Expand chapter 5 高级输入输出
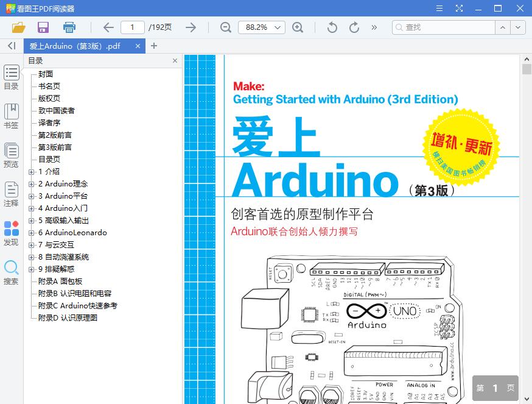The image size is (532, 404). (x=31, y=221)
